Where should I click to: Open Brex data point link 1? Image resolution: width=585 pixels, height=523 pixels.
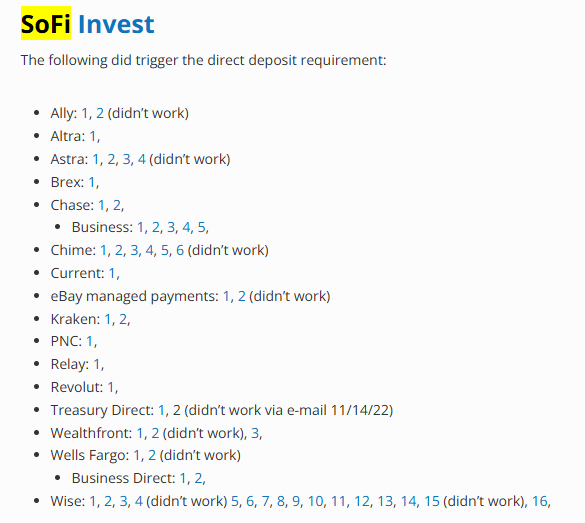[x=92, y=182]
